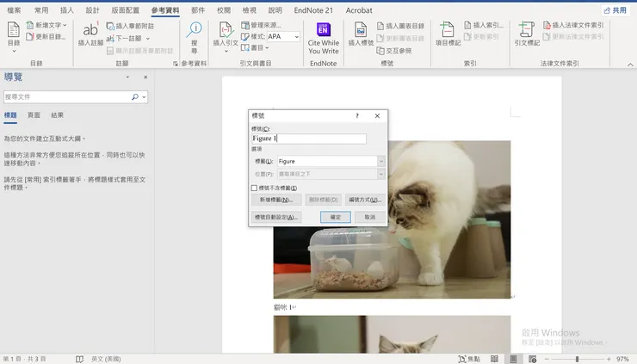This screenshot has height=364, width=637.
Task: Click 編號方式 numbering button in dialog
Action: click(x=365, y=200)
